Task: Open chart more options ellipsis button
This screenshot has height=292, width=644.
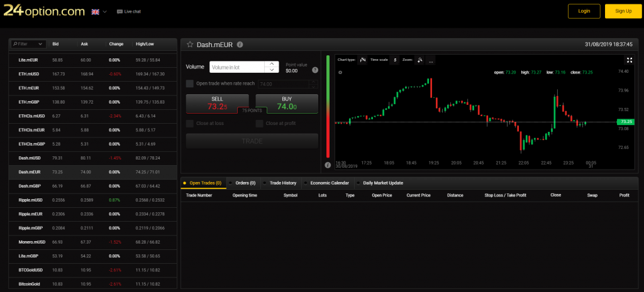Action: click(430, 60)
